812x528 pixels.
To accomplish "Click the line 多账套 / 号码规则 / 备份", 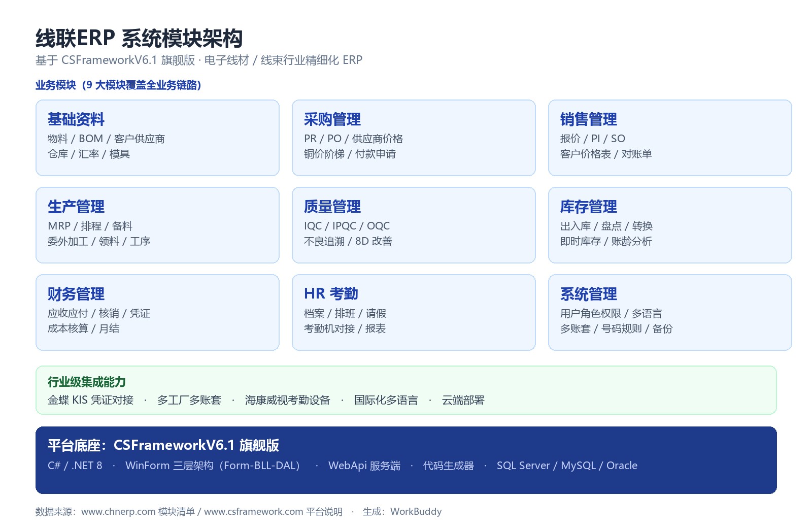I will [617, 328].
